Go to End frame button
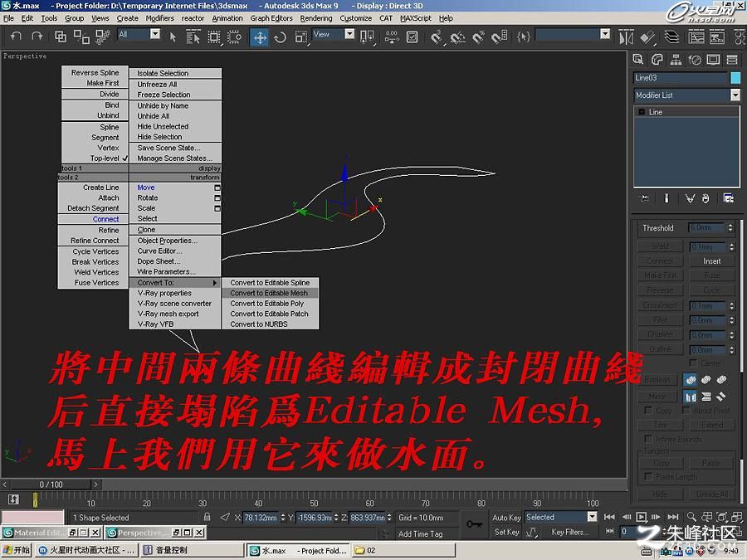 pos(672,517)
